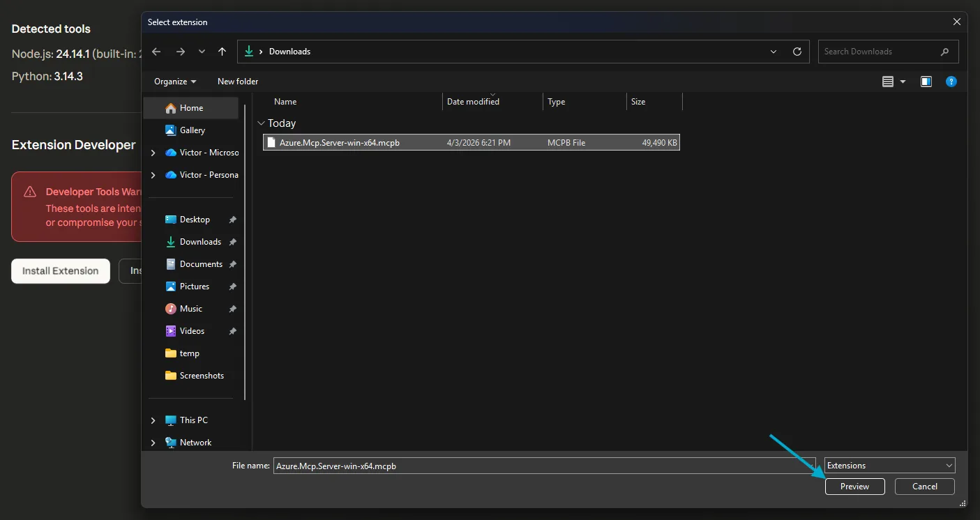This screenshot has width=980, height=520.
Task: Open the Screenshots folder
Action: pos(202,375)
